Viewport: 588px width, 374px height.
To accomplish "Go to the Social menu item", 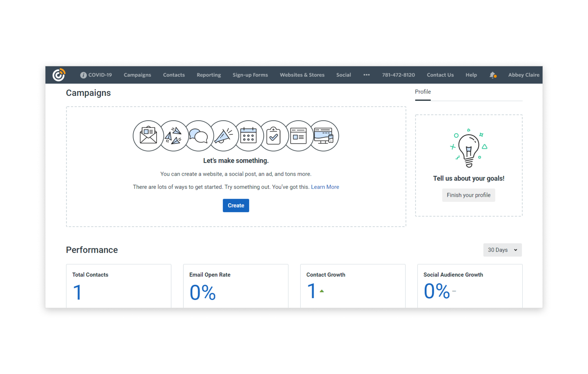I will pyautogui.click(x=343, y=75).
